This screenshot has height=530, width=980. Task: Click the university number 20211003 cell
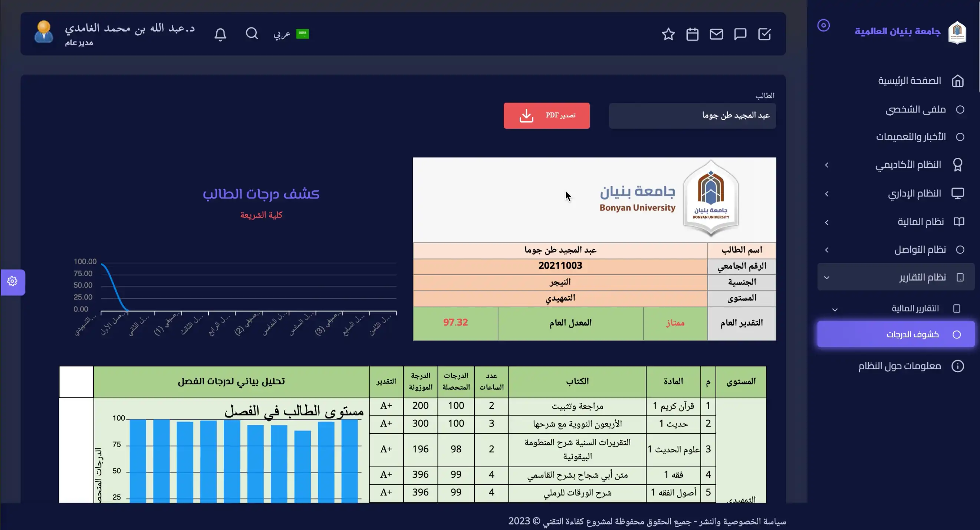pyautogui.click(x=560, y=266)
